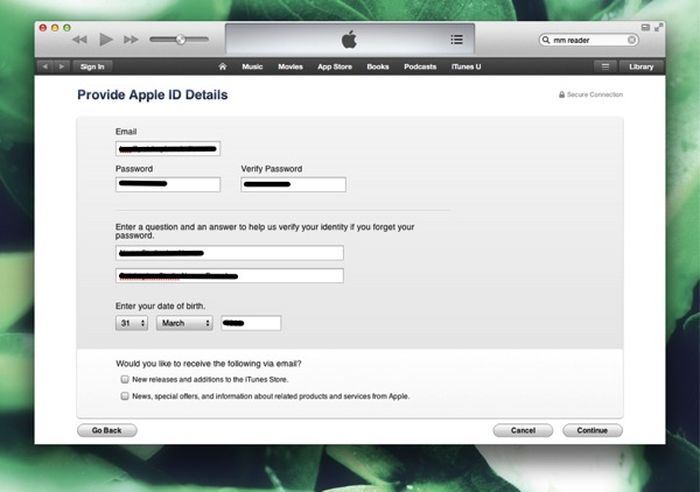The image size is (700, 492).
Task: Open the Books store tab
Action: click(x=378, y=67)
